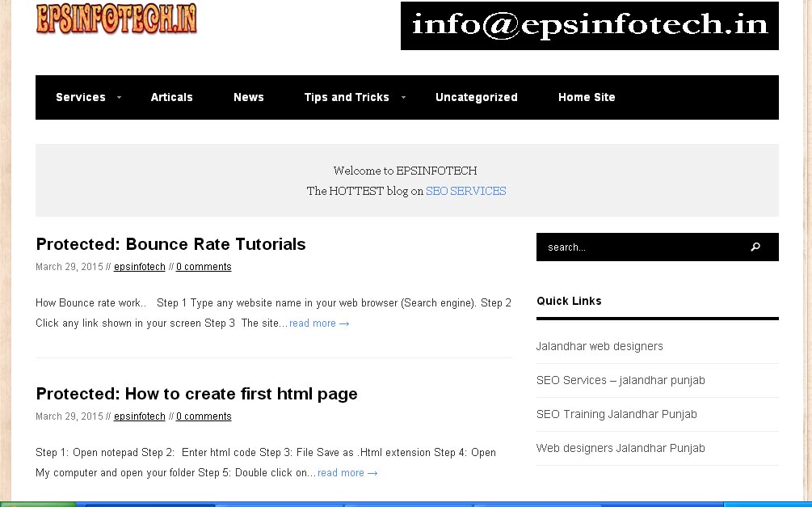Expand the Services dropdown menu
812x507 pixels.
pos(81,97)
